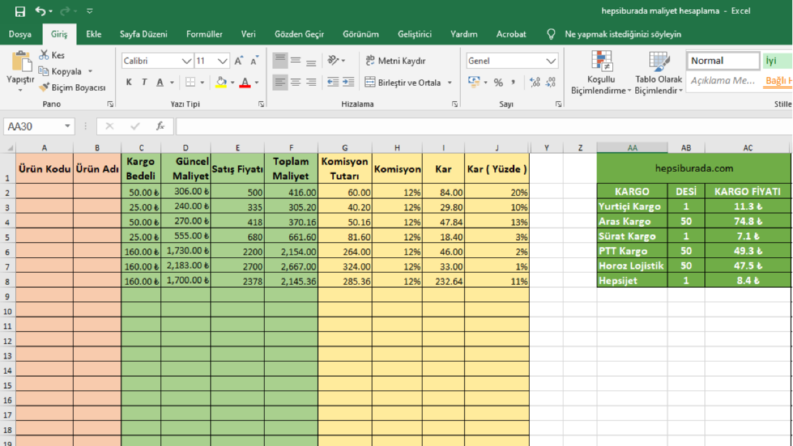
Task: Align text left
Action: tap(280, 82)
